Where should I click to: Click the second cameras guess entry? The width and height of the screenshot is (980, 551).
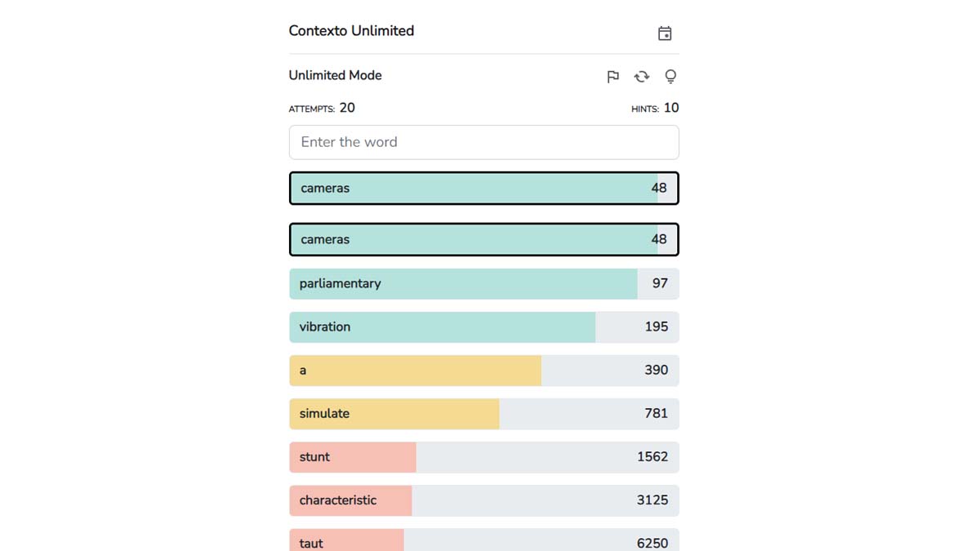tap(483, 239)
